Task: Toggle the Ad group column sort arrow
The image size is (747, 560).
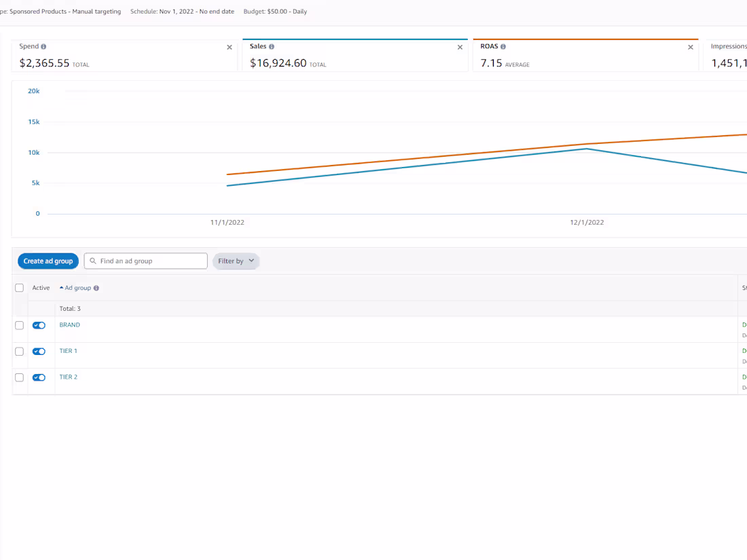Action: click(61, 287)
